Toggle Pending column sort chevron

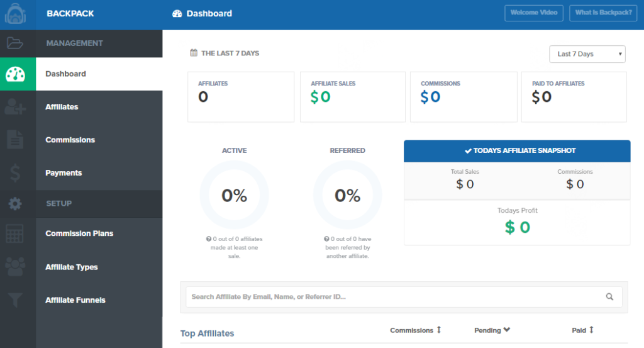pos(507,330)
